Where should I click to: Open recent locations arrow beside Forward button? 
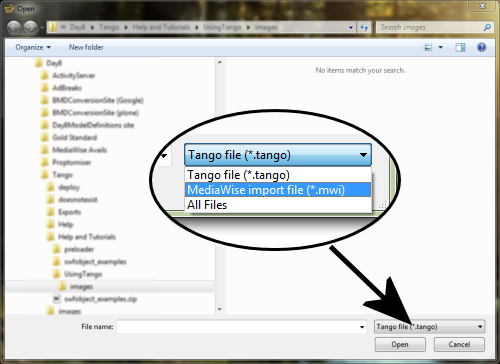(42, 28)
